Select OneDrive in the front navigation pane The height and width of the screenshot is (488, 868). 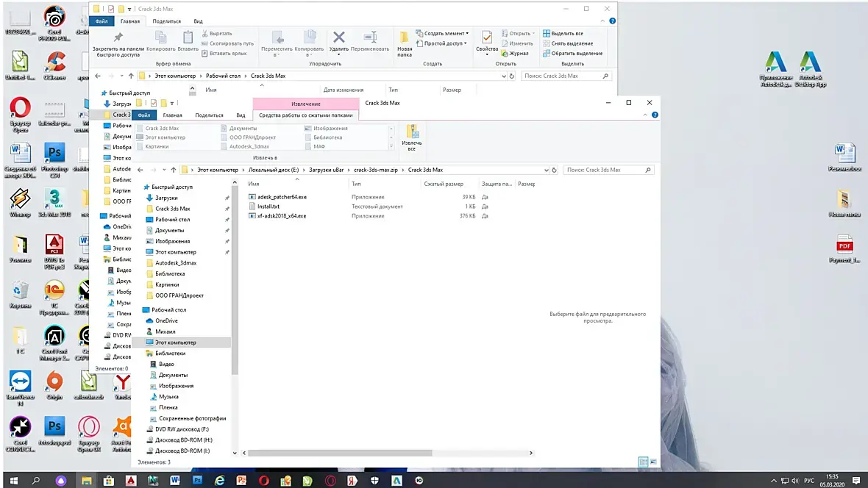(166, 320)
